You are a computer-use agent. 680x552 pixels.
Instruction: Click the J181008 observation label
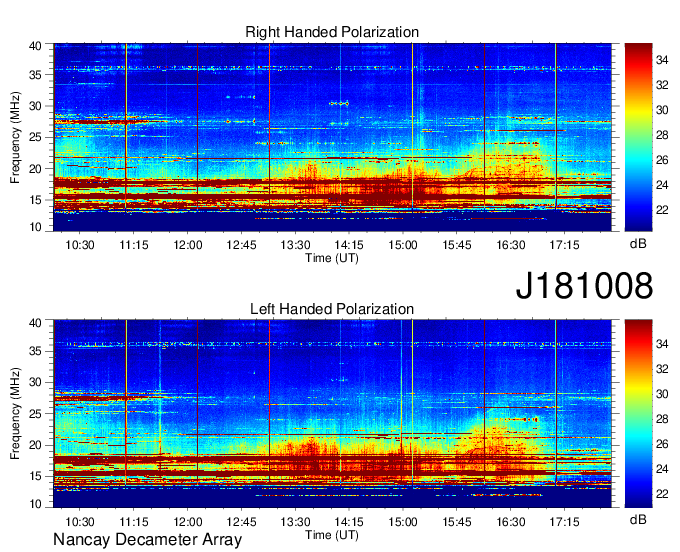pyautogui.click(x=584, y=286)
